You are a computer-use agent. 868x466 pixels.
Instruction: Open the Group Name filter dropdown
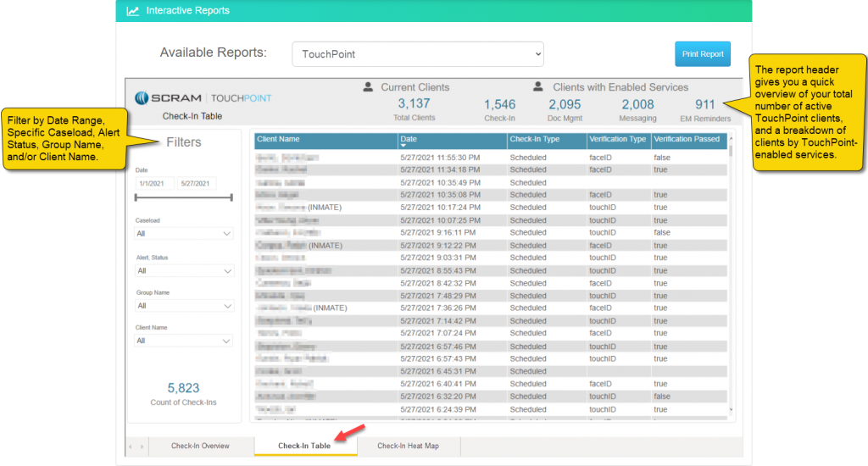(183, 306)
